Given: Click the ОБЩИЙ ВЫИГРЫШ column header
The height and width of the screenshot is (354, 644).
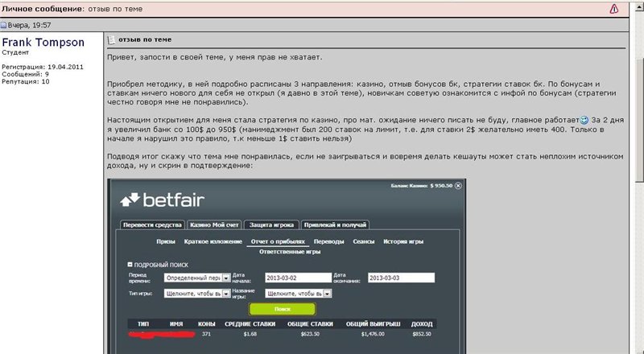Looking at the screenshot, I should tap(374, 324).
